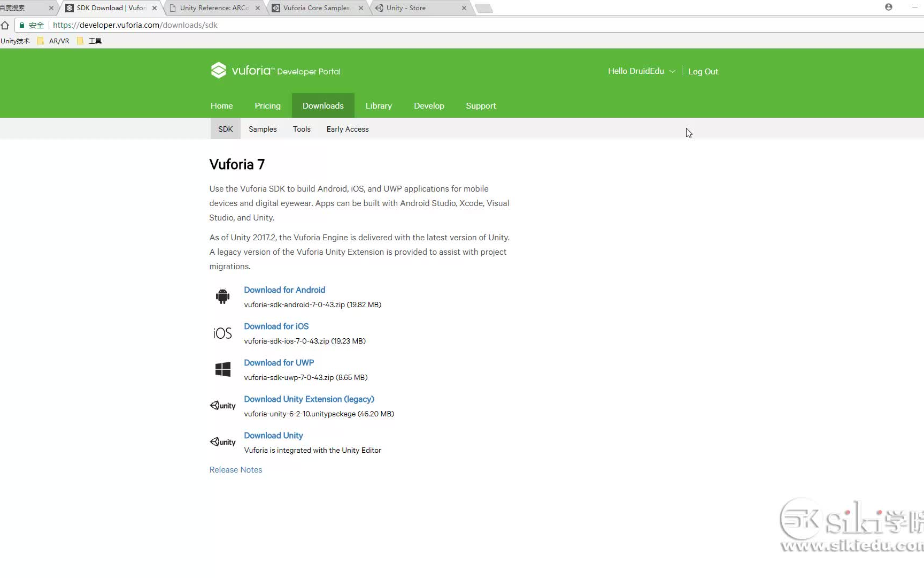Click the vuforia-sdk-android-7-0-43.zip filename text
Screen dimensions: 924x578
294,305
